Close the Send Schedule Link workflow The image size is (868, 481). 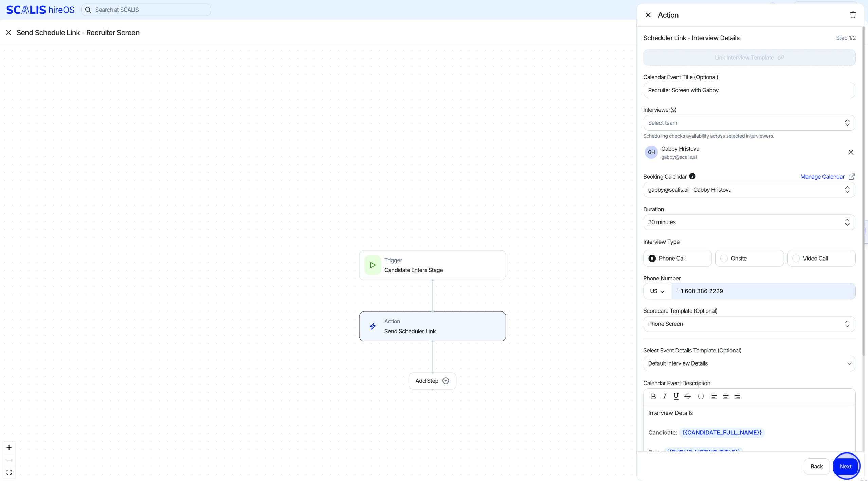pyautogui.click(x=8, y=33)
